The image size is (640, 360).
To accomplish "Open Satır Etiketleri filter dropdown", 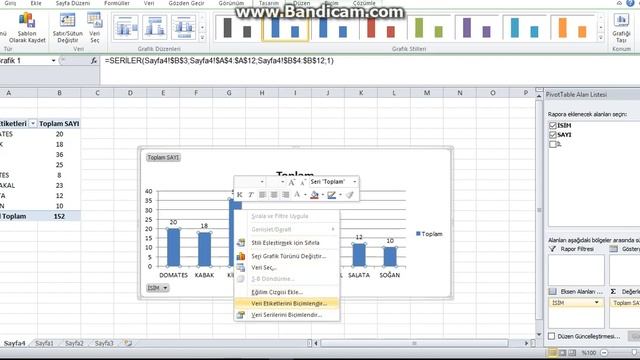I will click(x=33, y=123).
